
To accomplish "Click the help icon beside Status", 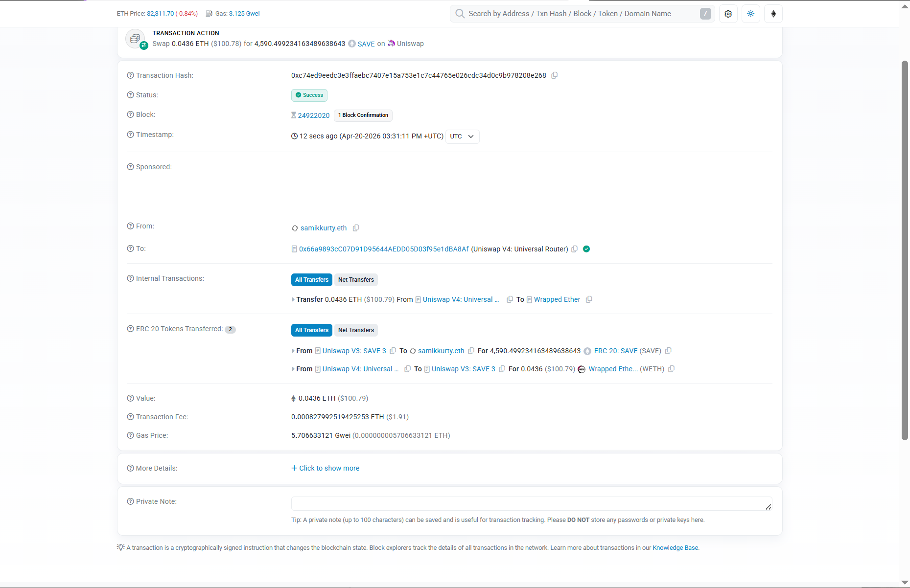I will 130,95.
